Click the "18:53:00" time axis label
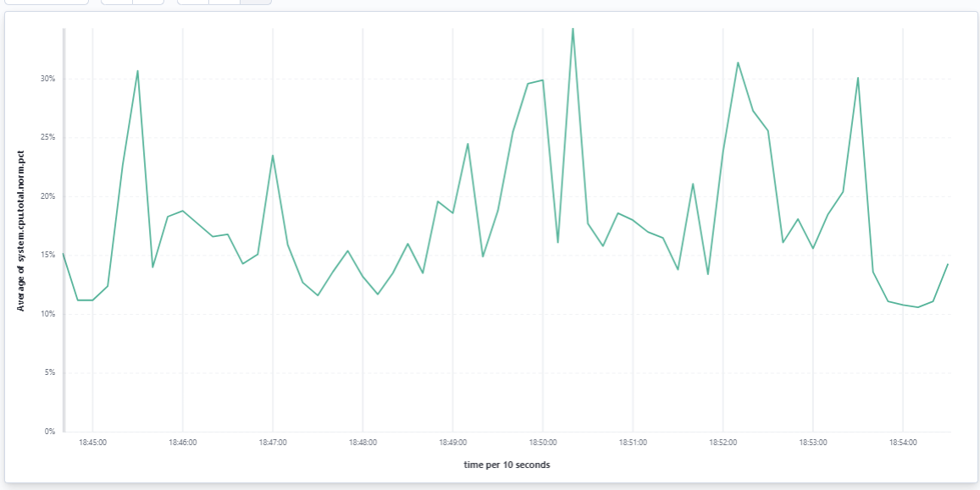The width and height of the screenshot is (980, 490). [812, 442]
